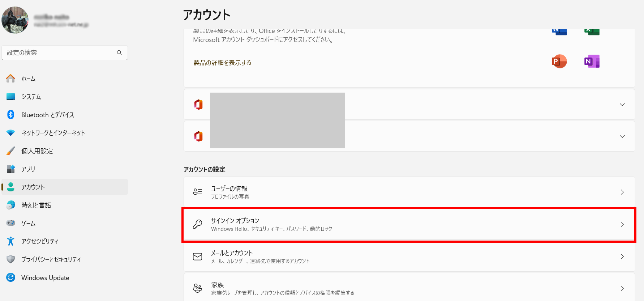Viewport: 644px width, 301px height.
Task: Click the envelope icon on メールとアカウント row
Action: pyautogui.click(x=197, y=257)
